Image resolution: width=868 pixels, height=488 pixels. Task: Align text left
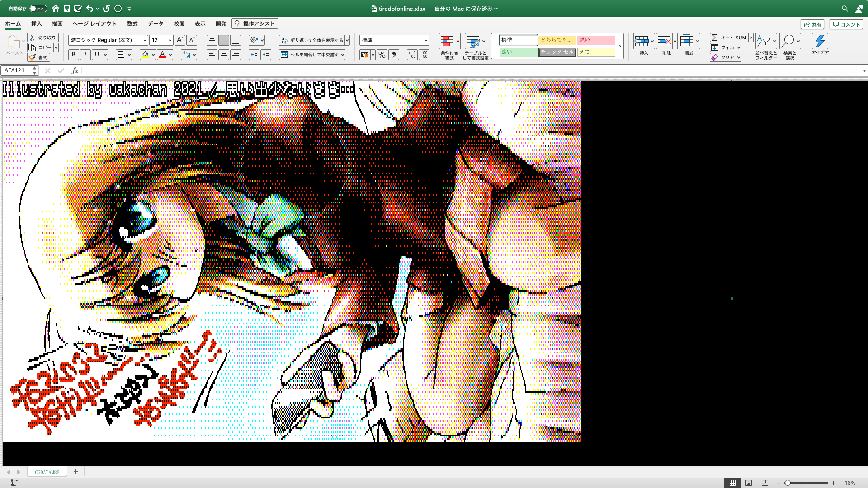click(212, 55)
